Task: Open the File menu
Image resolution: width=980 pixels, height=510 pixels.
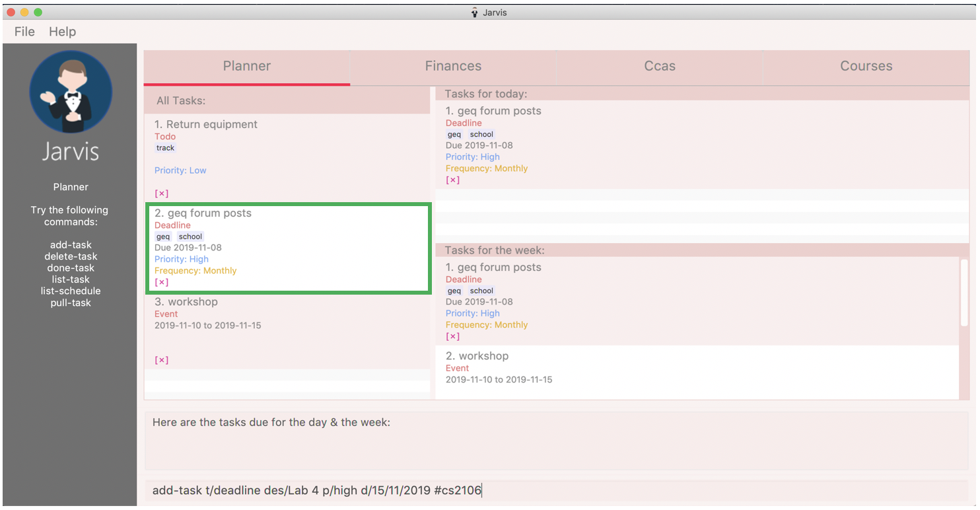Action: tap(24, 32)
